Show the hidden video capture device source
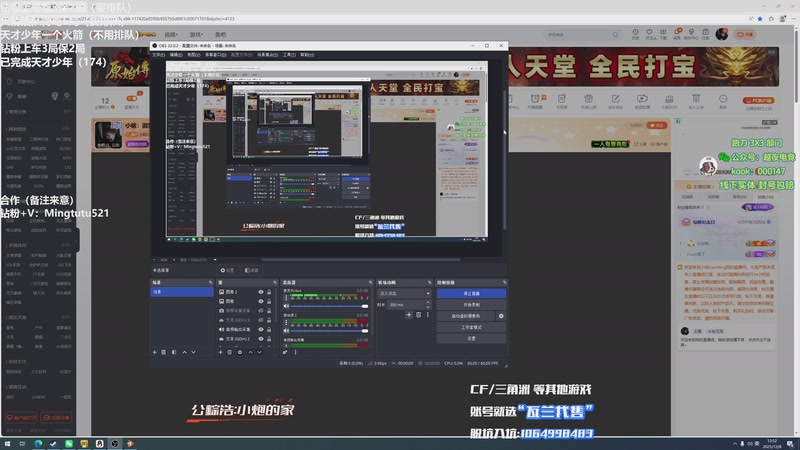This screenshot has height=450, width=800. (261, 310)
